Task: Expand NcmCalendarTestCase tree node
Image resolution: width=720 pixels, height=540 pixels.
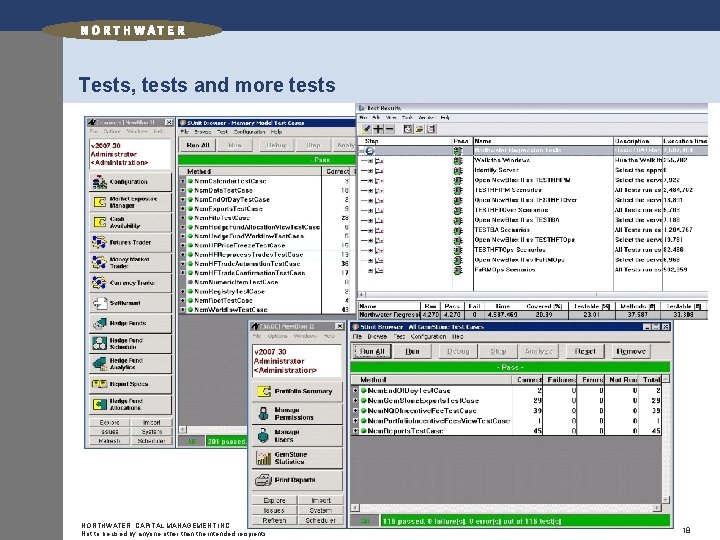Action: click(182, 181)
